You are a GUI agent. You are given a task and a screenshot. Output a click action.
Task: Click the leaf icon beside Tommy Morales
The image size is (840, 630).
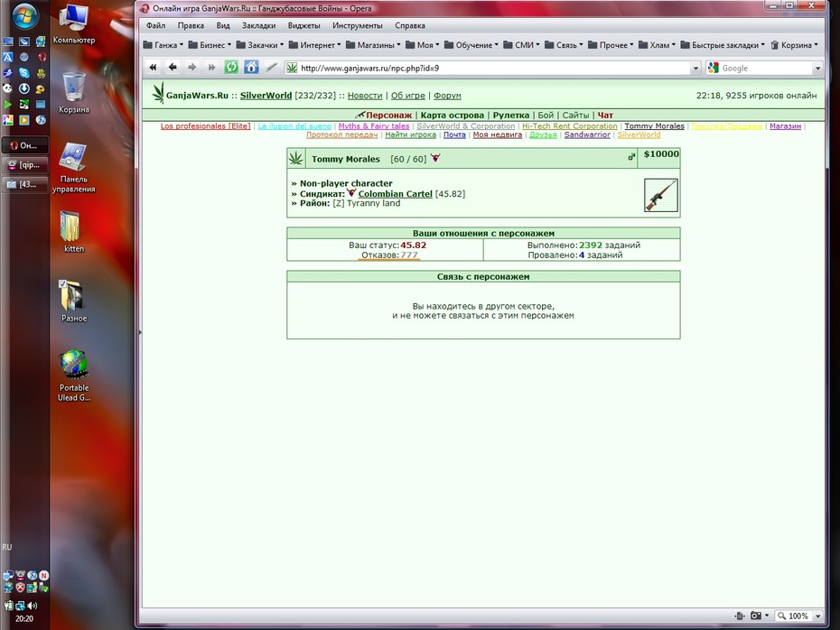click(x=296, y=159)
